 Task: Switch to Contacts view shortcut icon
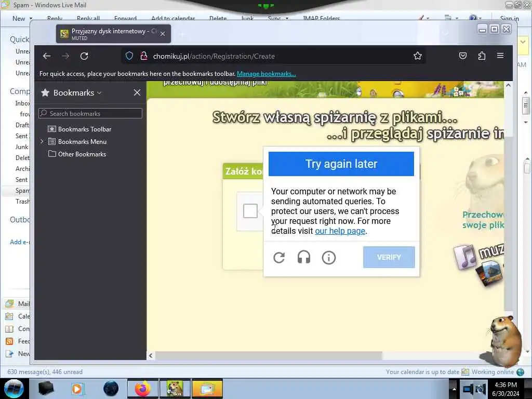[x=9, y=329]
